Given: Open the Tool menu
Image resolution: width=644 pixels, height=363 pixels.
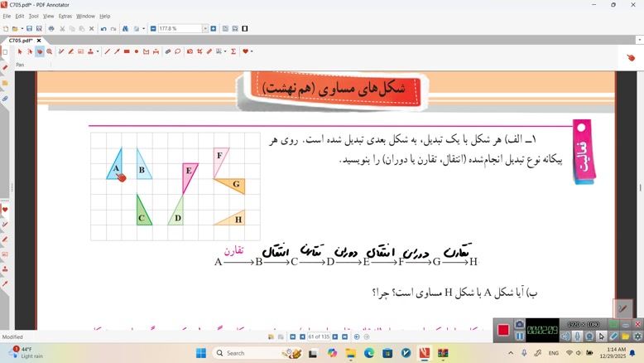Looking at the screenshot, I should [x=33, y=16].
